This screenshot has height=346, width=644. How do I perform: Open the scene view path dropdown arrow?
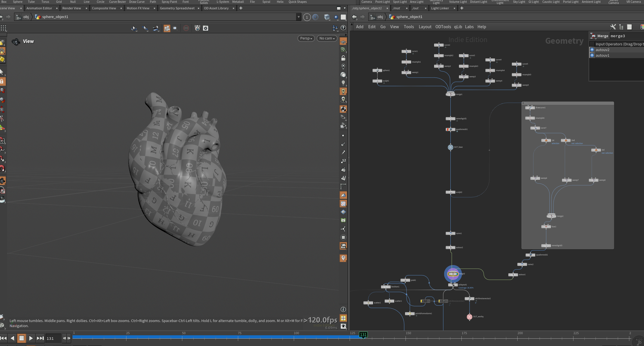(299, 17)
